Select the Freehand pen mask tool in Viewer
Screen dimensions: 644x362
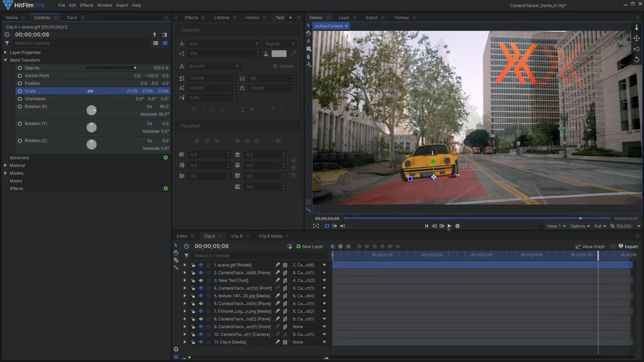308,57
